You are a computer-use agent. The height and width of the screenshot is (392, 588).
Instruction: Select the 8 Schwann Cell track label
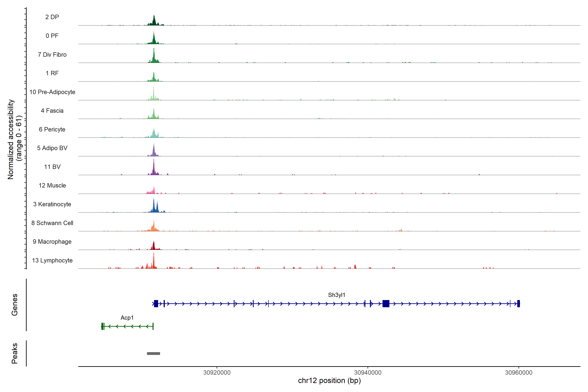(x=52, y=223)
